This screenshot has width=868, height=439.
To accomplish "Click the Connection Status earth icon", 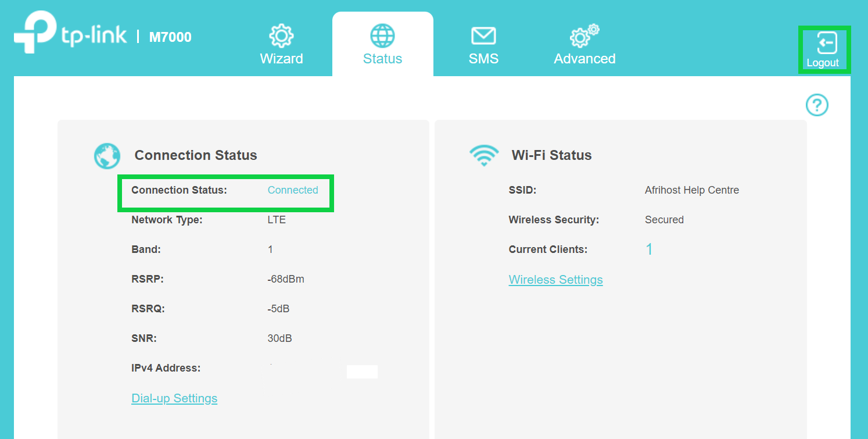I will point(107,156).
